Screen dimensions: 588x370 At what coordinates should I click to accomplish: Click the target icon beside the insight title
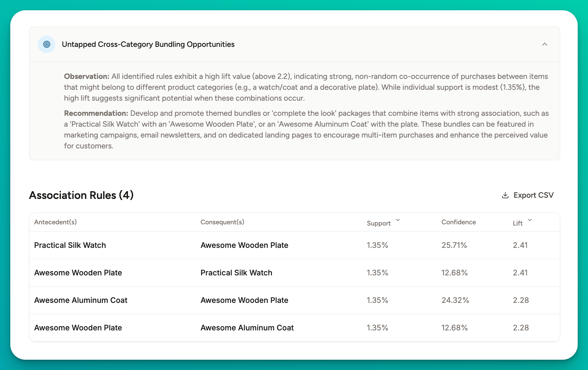click(x=46, y=44)
